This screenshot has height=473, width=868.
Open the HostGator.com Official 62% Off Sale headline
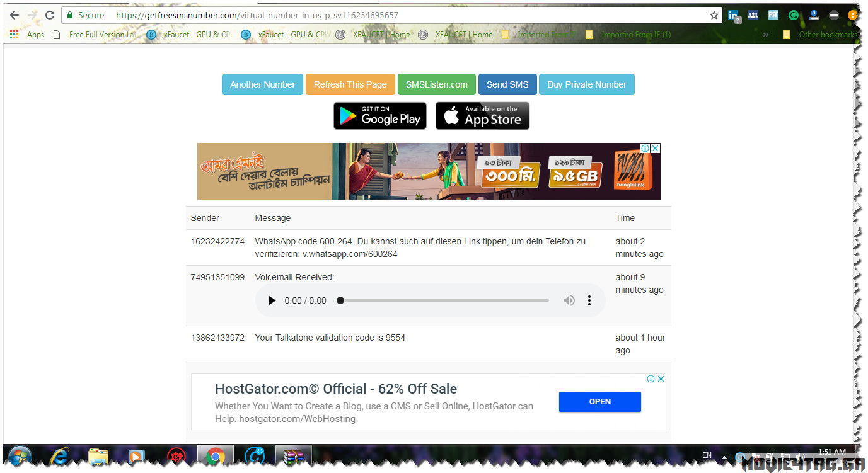point(336,389)
